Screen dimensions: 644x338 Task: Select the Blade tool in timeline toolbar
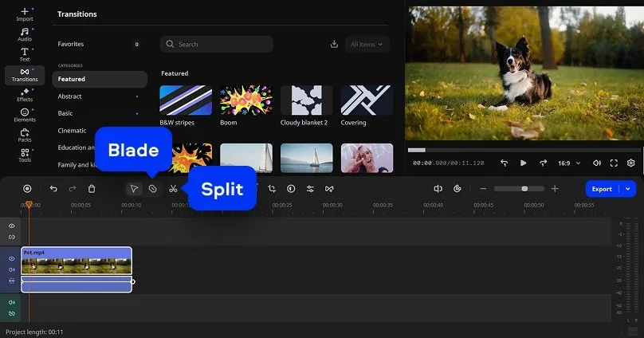click(153, 189)
